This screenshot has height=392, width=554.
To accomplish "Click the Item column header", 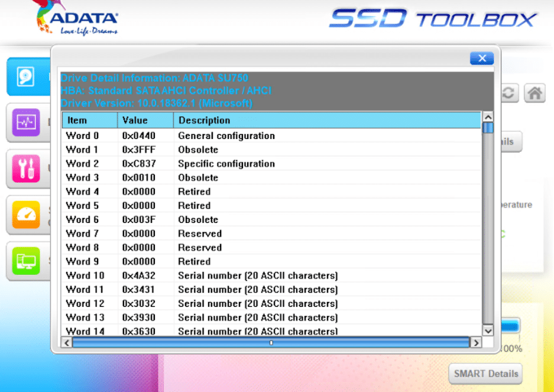I will tap(90, 120).
